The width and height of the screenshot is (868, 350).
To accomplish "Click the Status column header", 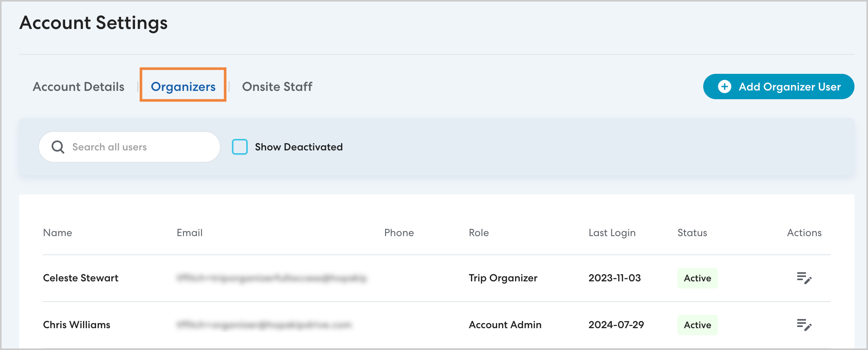I will pos(692,233).
